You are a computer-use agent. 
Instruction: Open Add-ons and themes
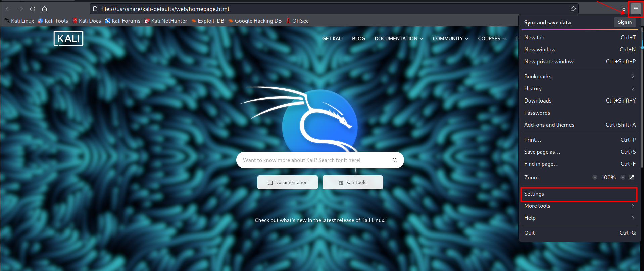coord(580,125)
